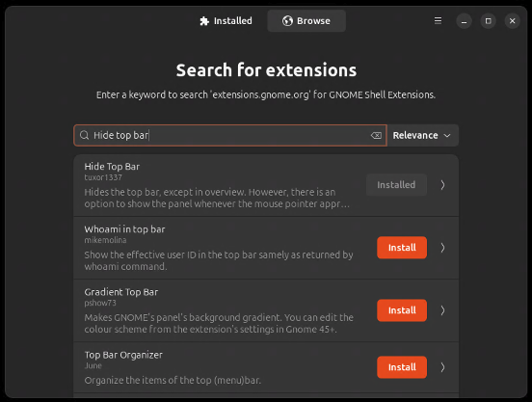Expand Top Bar Organizer details chevron
Viewport: 532px width, 402px height.
(442, 367)
